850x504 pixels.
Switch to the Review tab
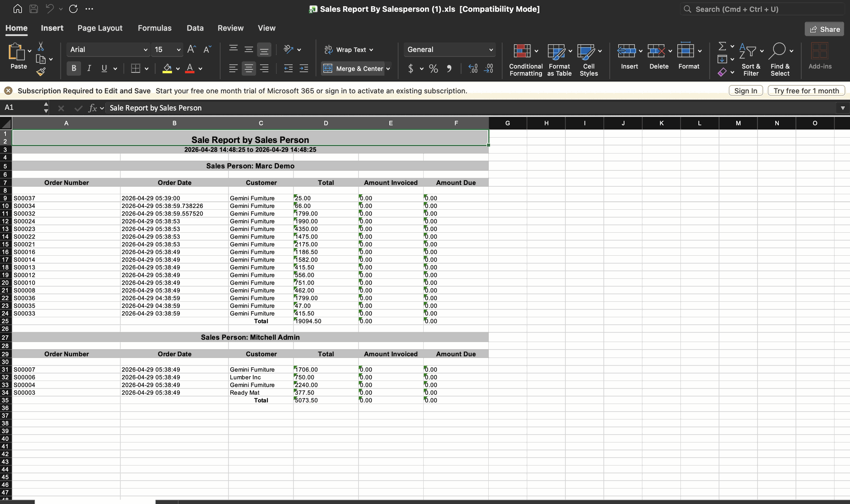[231, 28]
